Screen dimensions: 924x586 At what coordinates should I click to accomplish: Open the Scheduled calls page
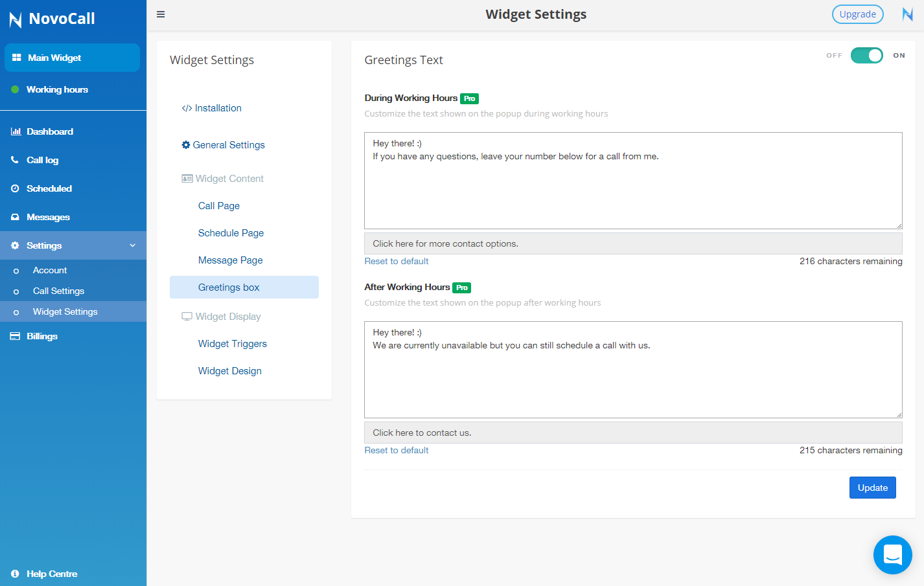tap(49, 188)
